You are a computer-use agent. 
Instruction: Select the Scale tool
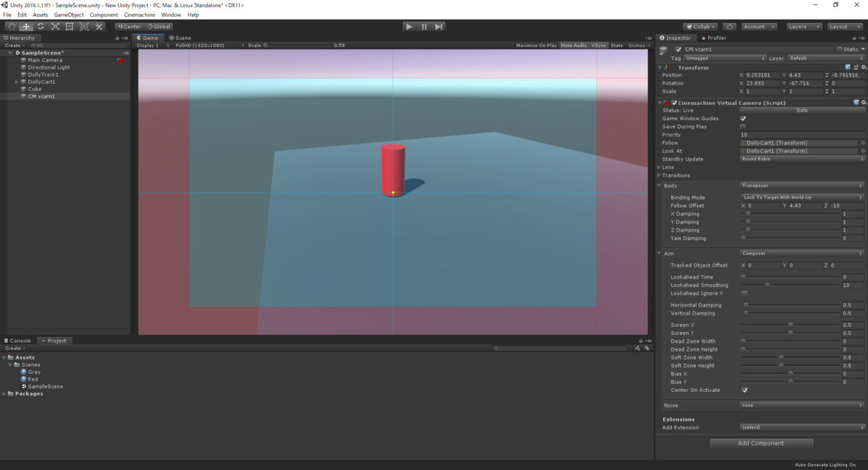[55, 27]
